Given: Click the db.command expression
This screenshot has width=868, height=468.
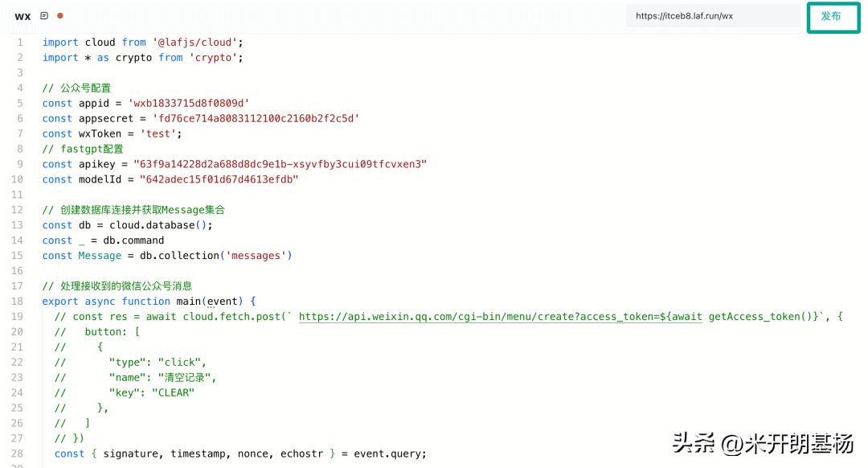Looking at the screenshot, I should pos(133,240).
